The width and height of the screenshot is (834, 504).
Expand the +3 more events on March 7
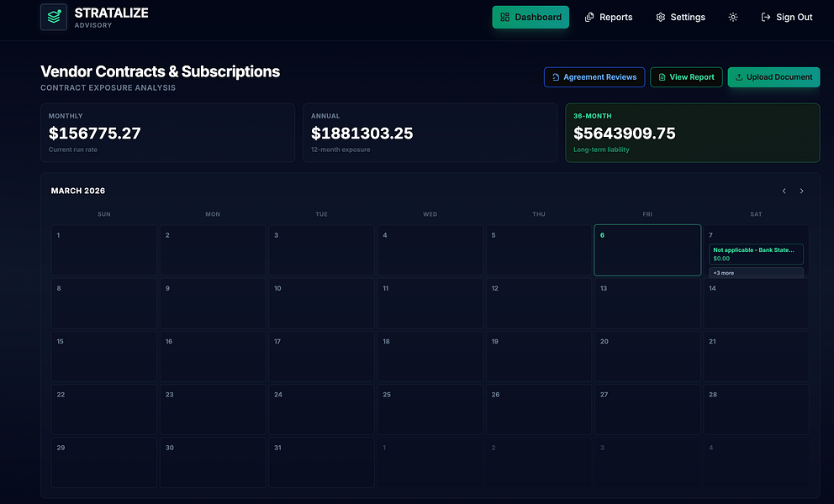point(756,273)
